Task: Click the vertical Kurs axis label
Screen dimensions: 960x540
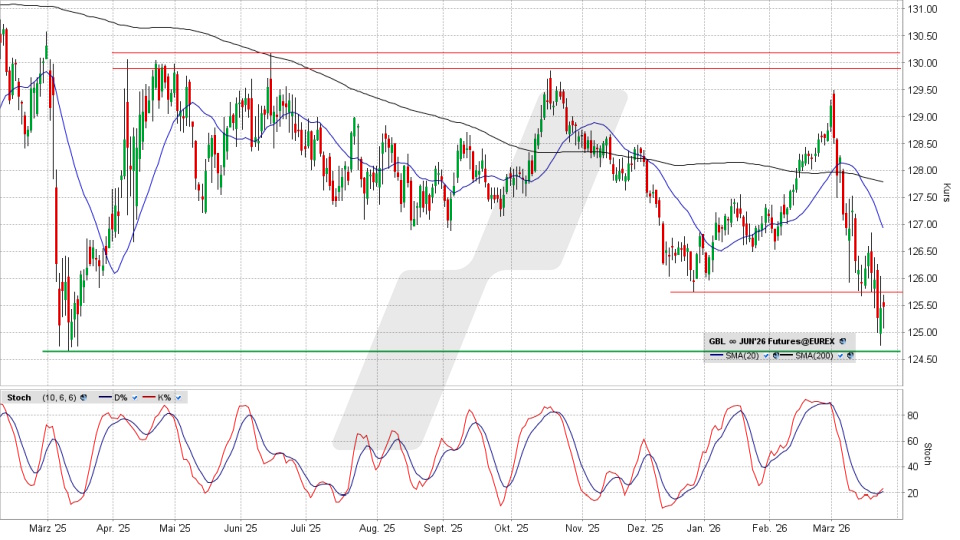Action: (946, 190)
